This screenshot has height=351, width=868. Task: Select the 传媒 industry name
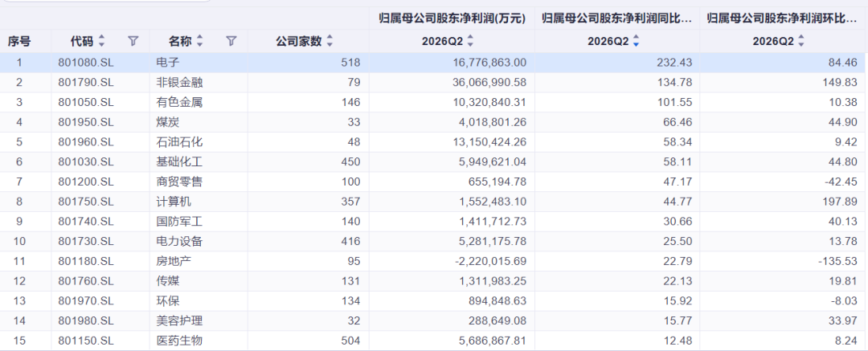168,281
